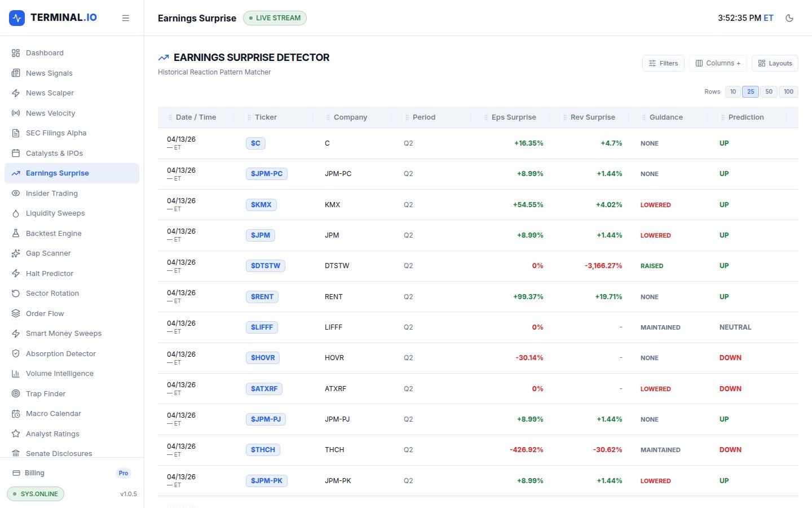
Task: Click the SYS.ONLINE status badge
Action: pyautogui.click(x=36, y=494)
